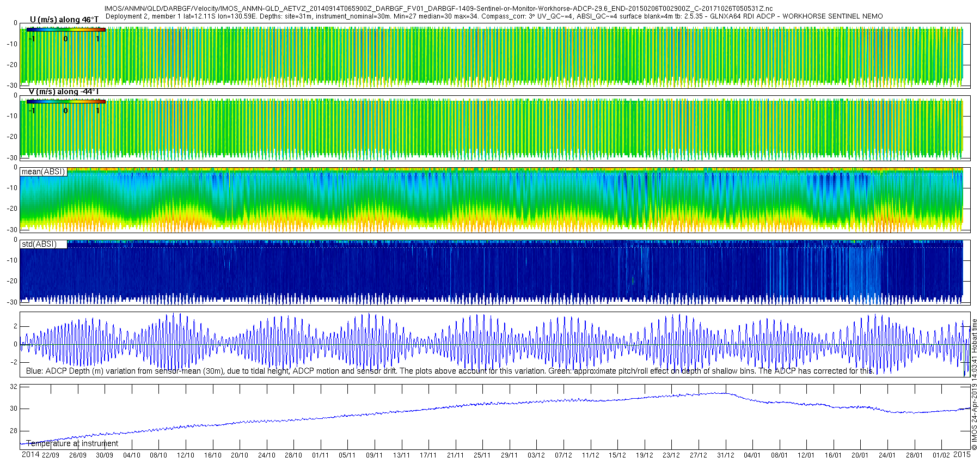Click the '09/11' date tick label
The image size is (980, 463).
(x=375, y=455)
